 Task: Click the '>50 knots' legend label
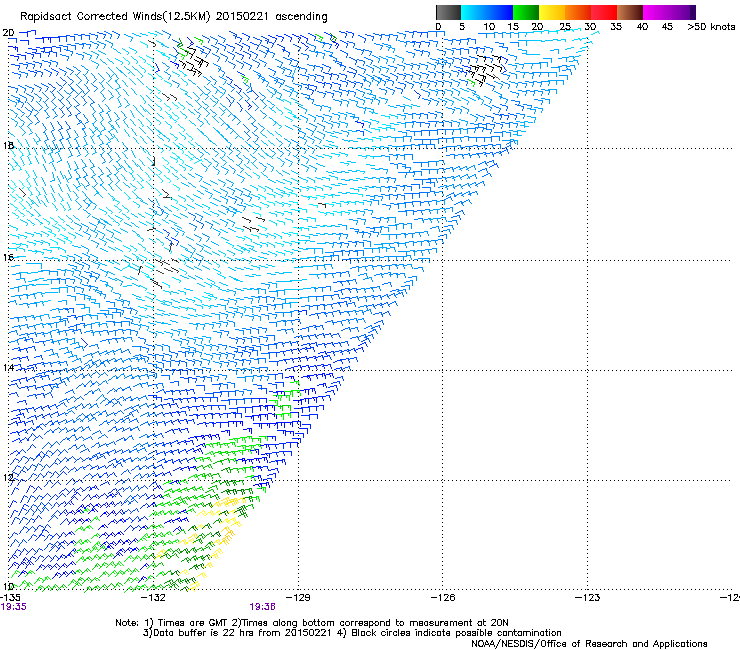[711, 27]
